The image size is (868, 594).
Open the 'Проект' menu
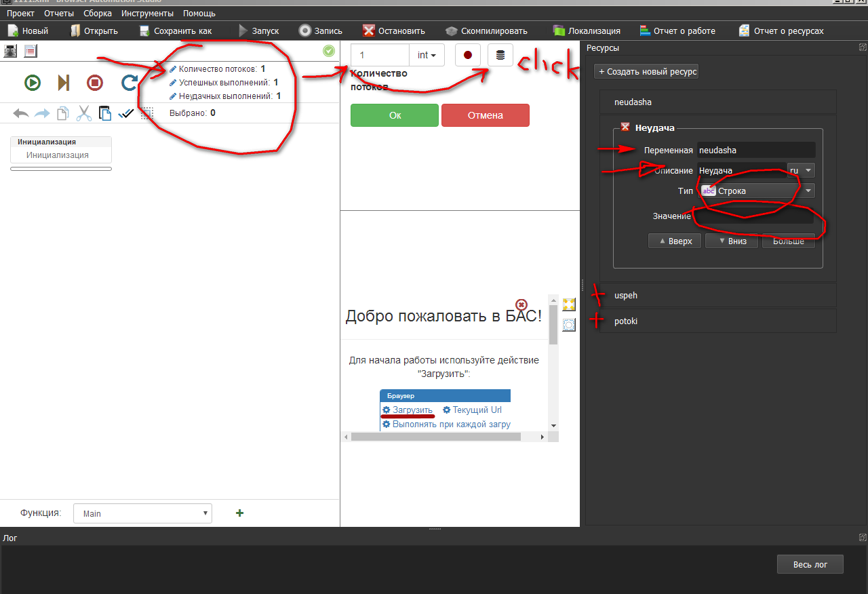(20, 13)
